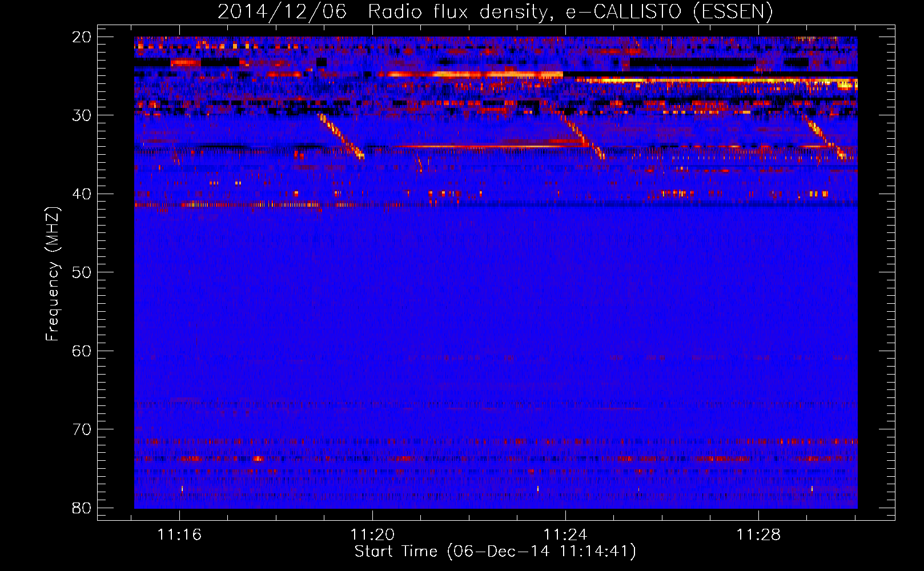Click the time tick label "11:24"
Screen dimensions: 924x571
click(565, 535)
